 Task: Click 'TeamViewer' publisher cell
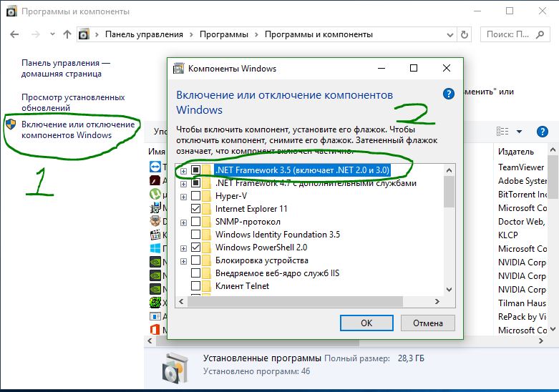(x=521, y=167)
